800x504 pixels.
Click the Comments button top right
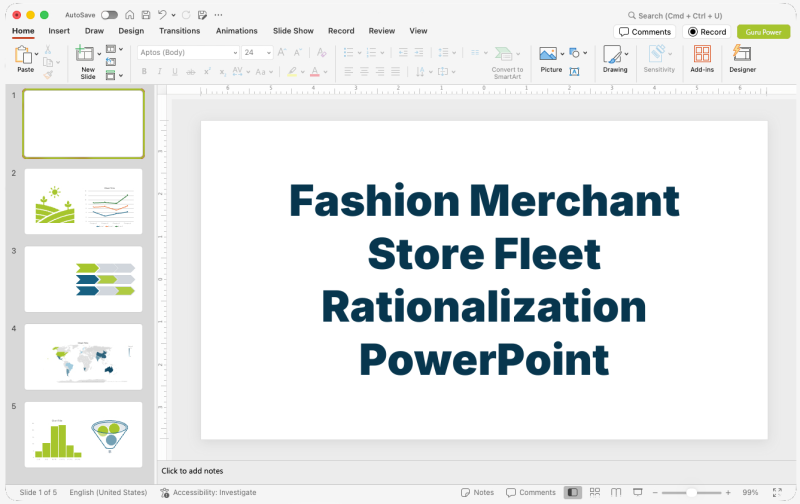click(x=645, y=32)
